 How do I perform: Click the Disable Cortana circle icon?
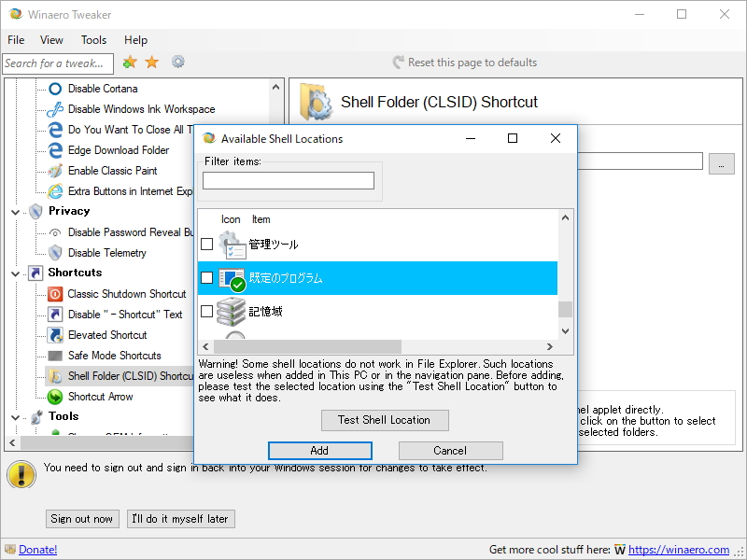[x=55, y=89]
